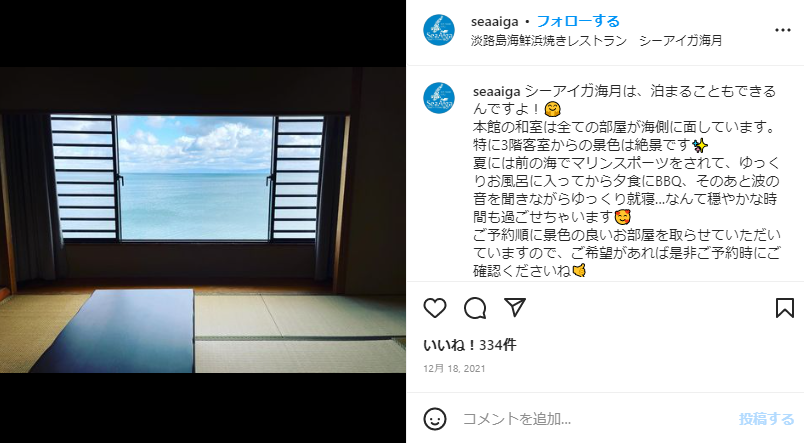Open location 淡路島海鮮浜焼きレストラン シーアイガ海月
804x443 pixels.
pyautogui.click(x=596, y=41)
